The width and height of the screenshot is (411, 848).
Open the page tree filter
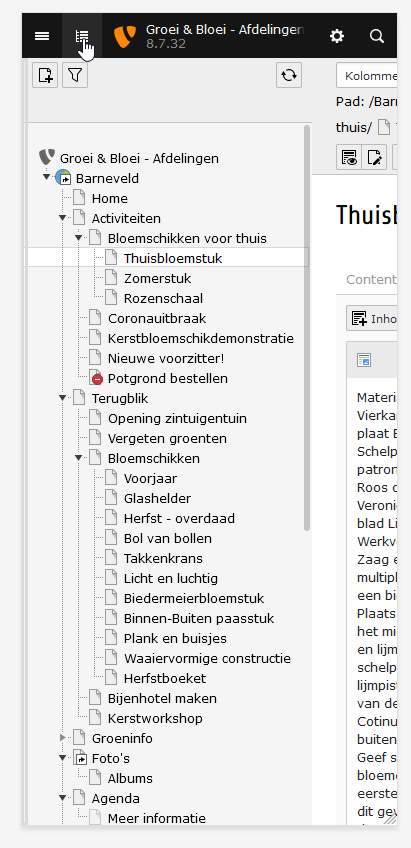click(75, 75)
